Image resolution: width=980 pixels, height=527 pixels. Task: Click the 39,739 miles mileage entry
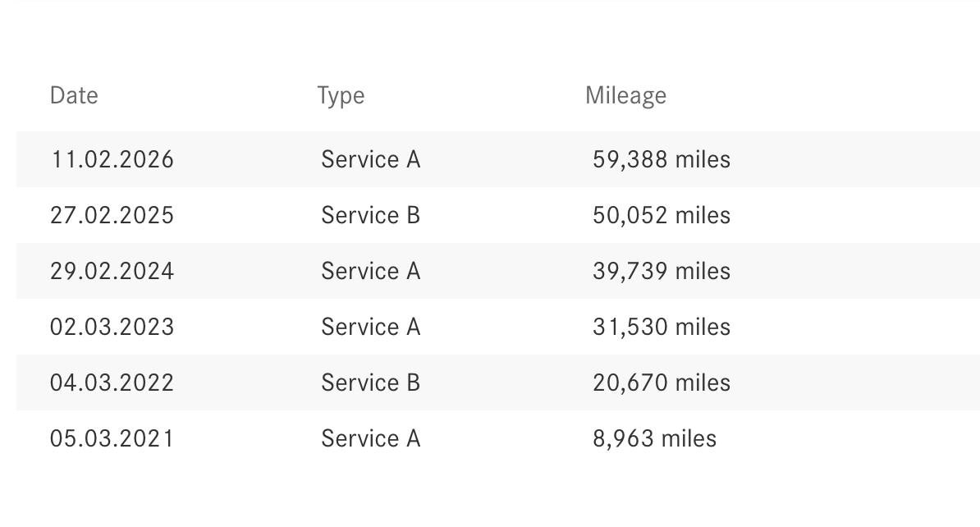[661, 271]
